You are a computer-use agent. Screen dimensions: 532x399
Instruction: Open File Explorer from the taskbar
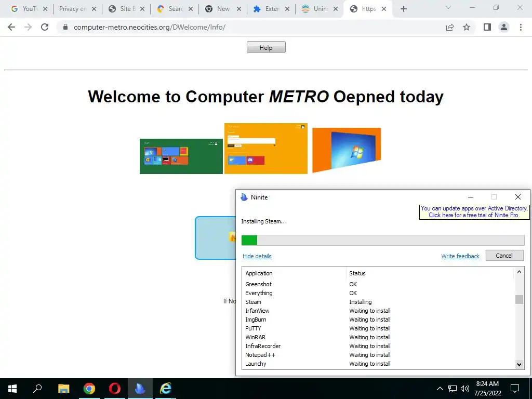coord(63,389)
